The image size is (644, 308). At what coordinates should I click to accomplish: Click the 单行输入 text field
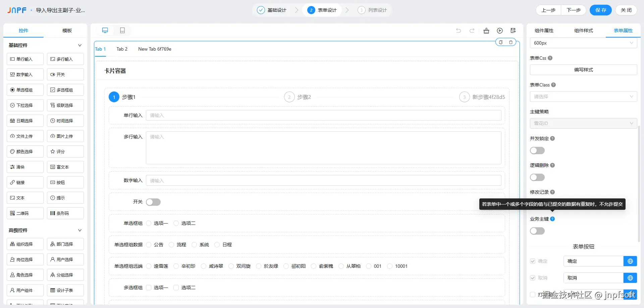coord(323,115)
